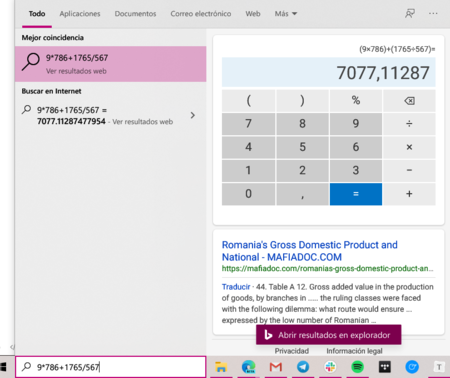Open the Aplicaciones tab
450x378 pixels.
coord(80,14)
